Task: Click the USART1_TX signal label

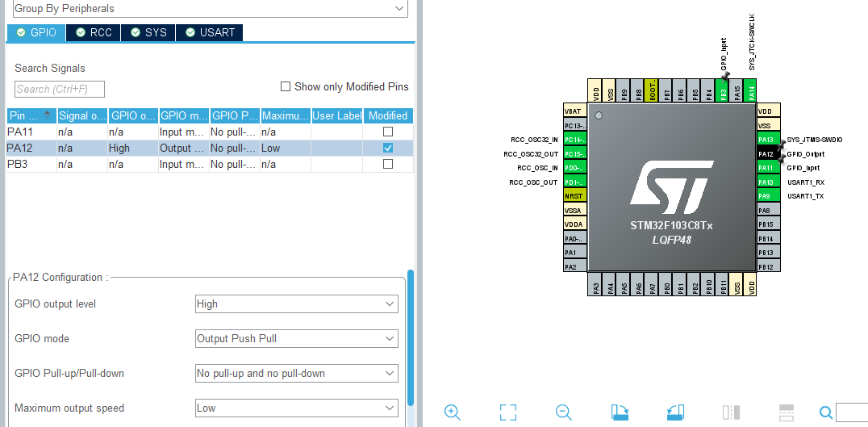Action: (x=805, y=196)
